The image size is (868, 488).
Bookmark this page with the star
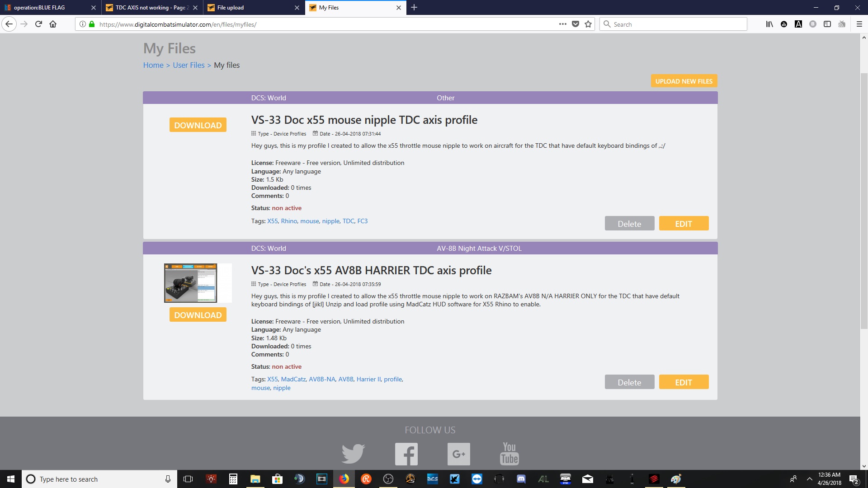click(588, 24)
